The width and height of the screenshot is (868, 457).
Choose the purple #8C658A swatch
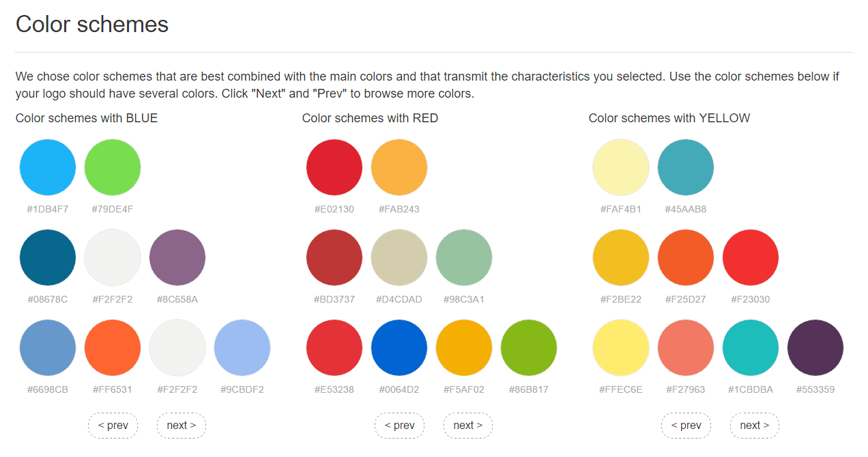tap(177, 258)
